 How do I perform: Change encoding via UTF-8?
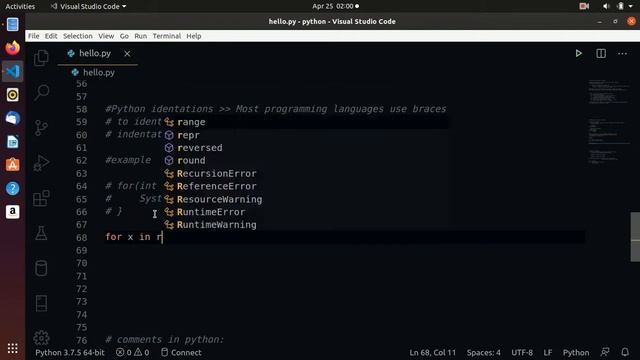[x=522, y=352]
